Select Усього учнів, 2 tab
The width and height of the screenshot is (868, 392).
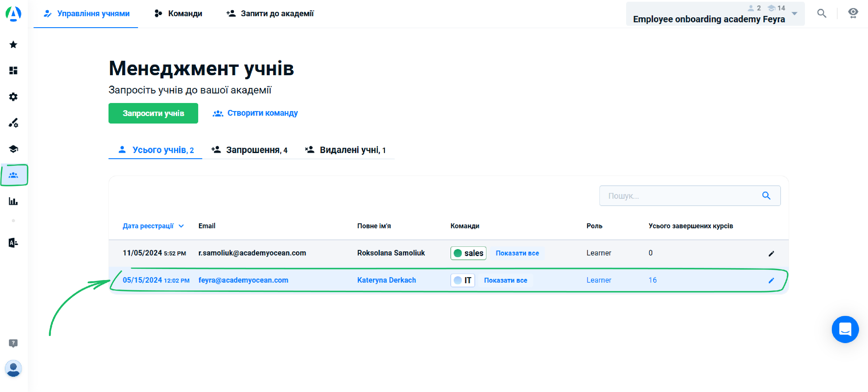pos(156,150)
